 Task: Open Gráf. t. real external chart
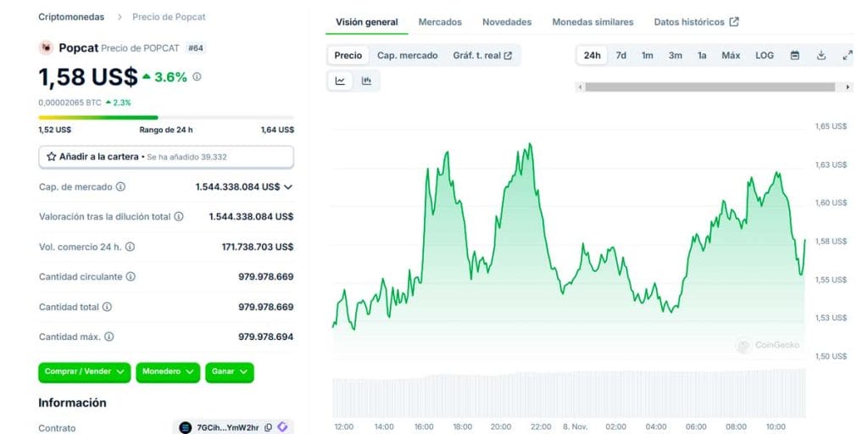pyautogui.click(x=482, y=55)
